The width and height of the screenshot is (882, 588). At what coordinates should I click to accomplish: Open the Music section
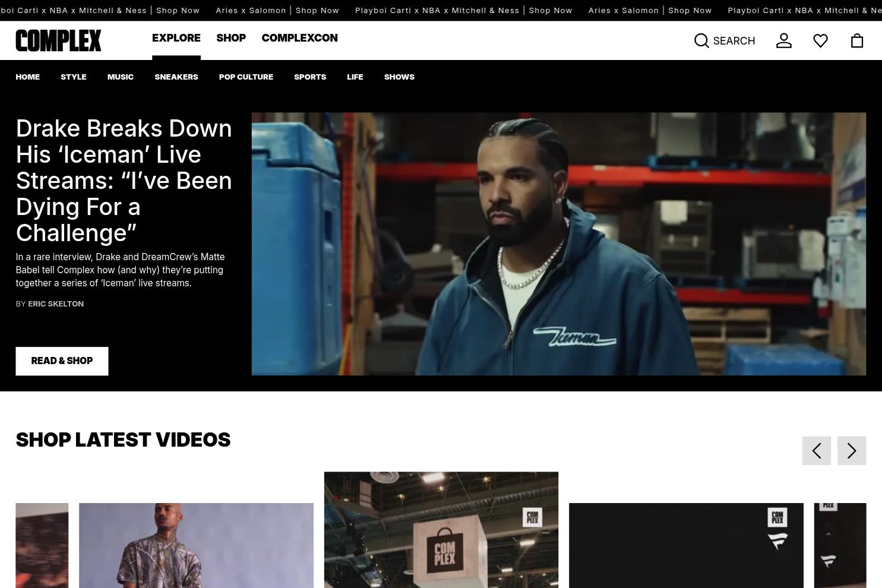[x=121, y=77]
